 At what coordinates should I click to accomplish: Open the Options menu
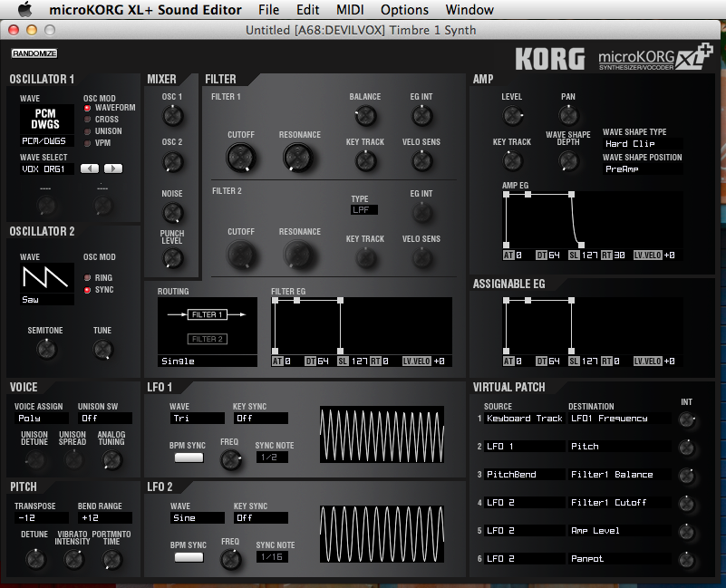click(404, 10)
